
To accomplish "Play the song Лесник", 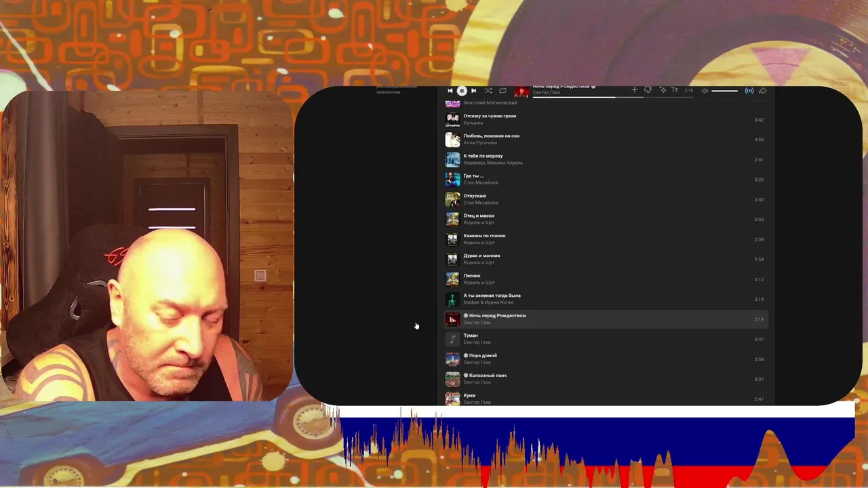I will point(472,276).
